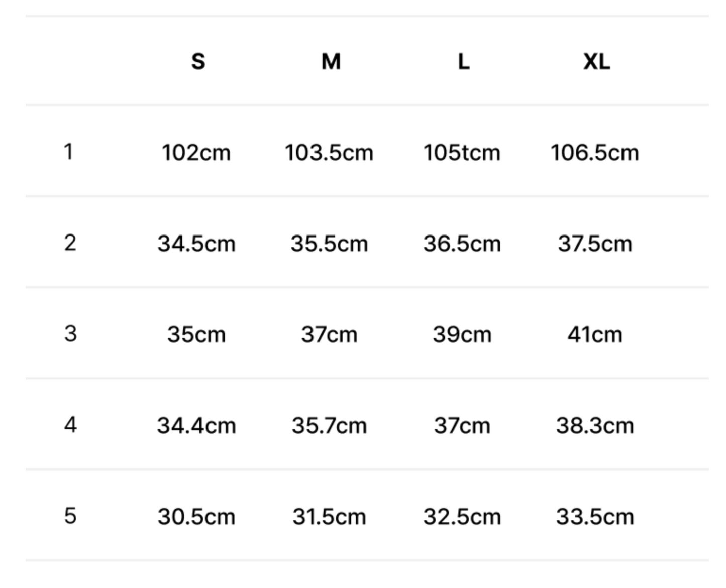Click the 106.5cm cell
Image resolution: width=726 pixels, height=588 pixels.
[x=595, y=153]
